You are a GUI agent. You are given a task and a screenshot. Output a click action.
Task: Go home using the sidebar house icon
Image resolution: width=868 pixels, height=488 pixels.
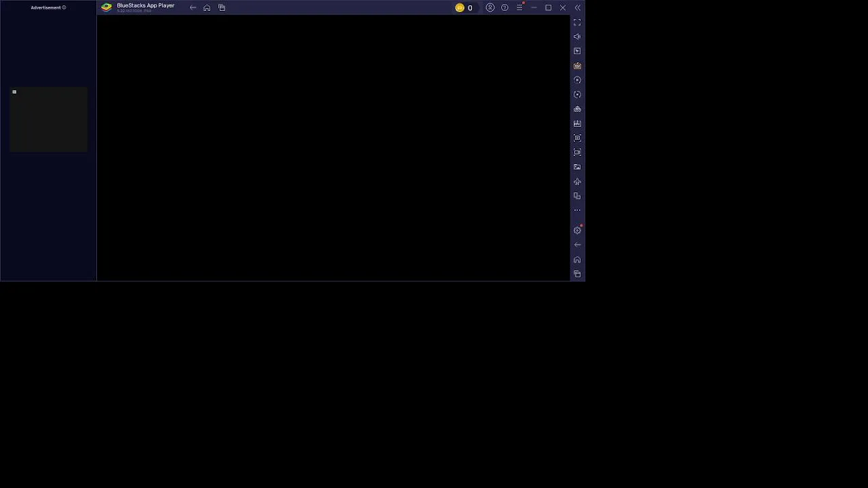pyautogui.click(x=577, y=260)
